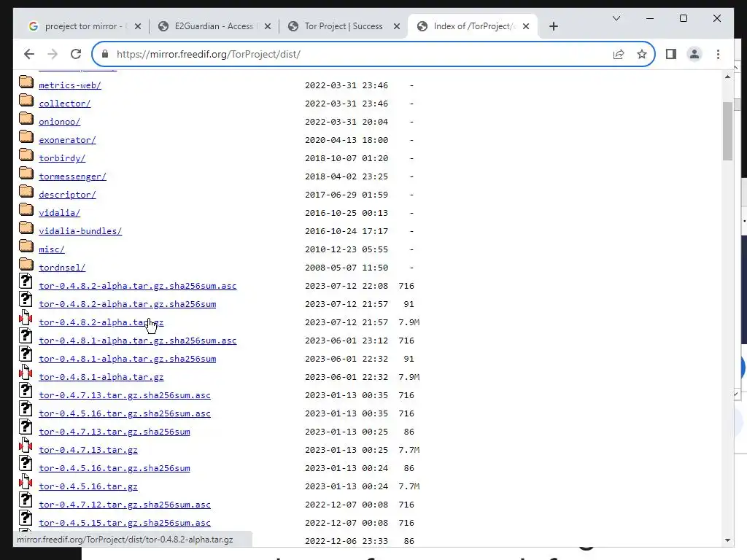747x560 pixels.
Task: Open the tordnsel/ directory link
Action: [62, 268]
